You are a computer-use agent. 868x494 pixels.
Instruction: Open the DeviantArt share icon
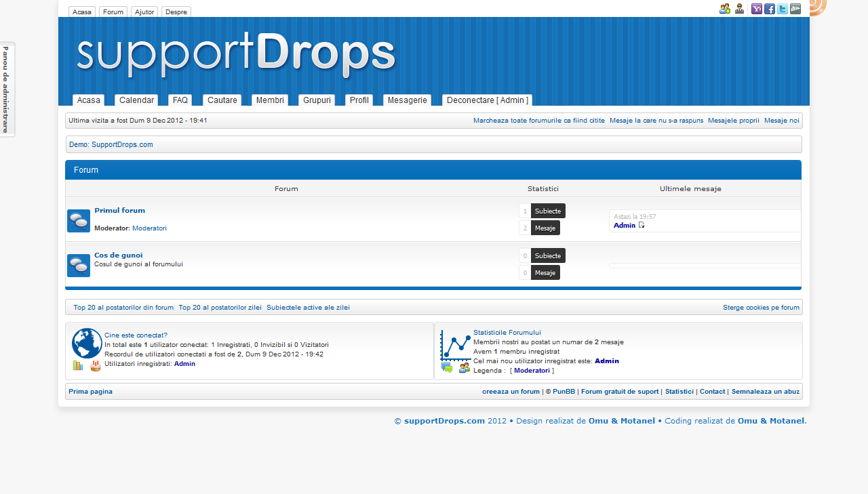point(795,9)
